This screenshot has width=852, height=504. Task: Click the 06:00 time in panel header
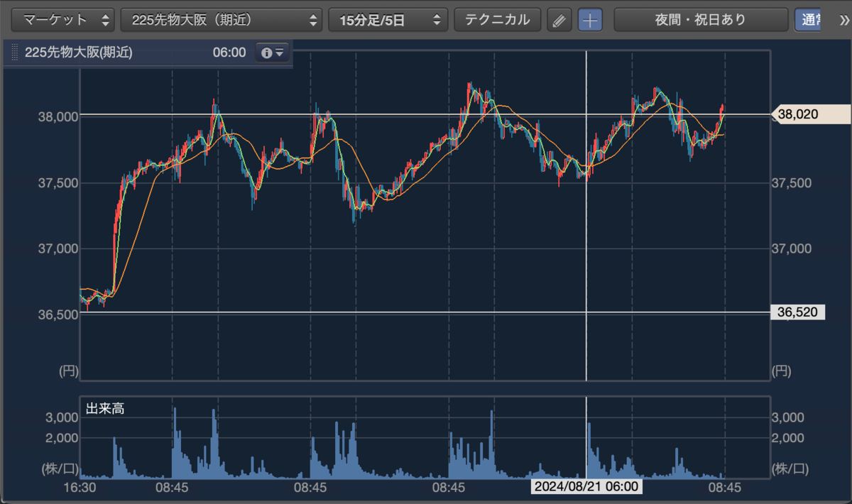click(x=229, y=53)
